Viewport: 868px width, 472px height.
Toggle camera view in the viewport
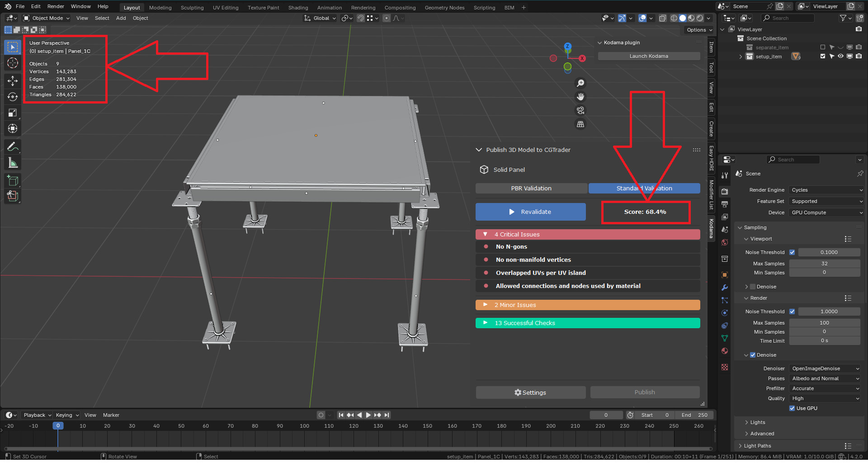coord(580,110)
